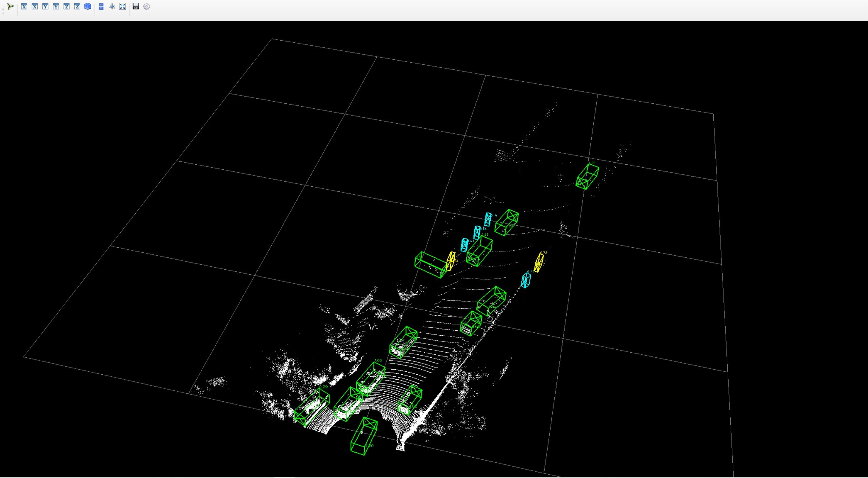Click the second Z axis view icon
This screenshot has width=868, height=478.
(77, 6)
